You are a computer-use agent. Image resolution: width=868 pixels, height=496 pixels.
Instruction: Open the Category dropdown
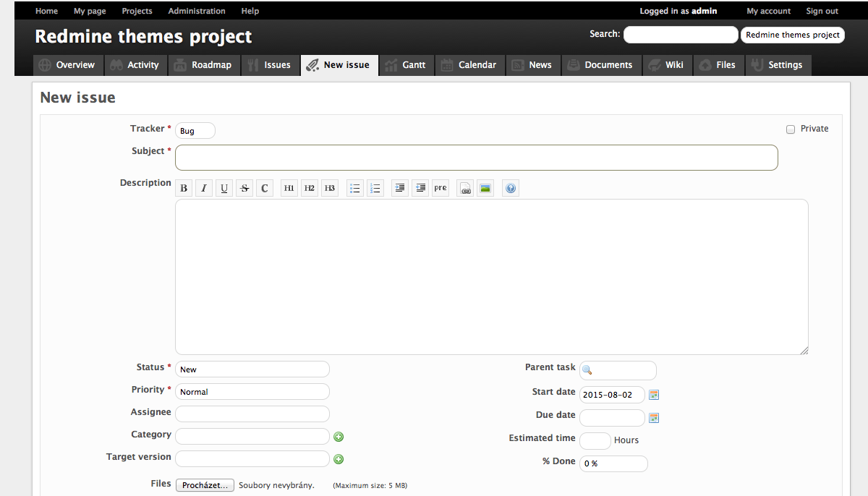pyautogui.click(x=252, y=437)
